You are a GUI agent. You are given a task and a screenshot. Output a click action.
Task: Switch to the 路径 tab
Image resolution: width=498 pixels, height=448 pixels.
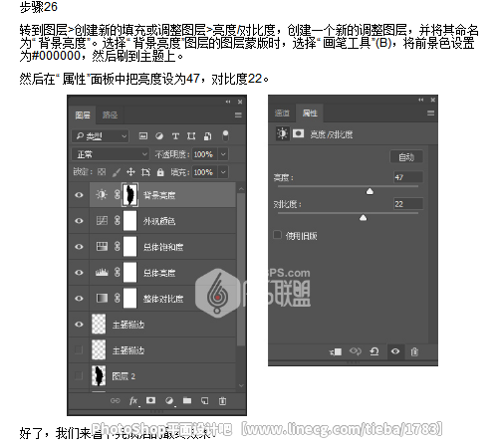[110, 115]
